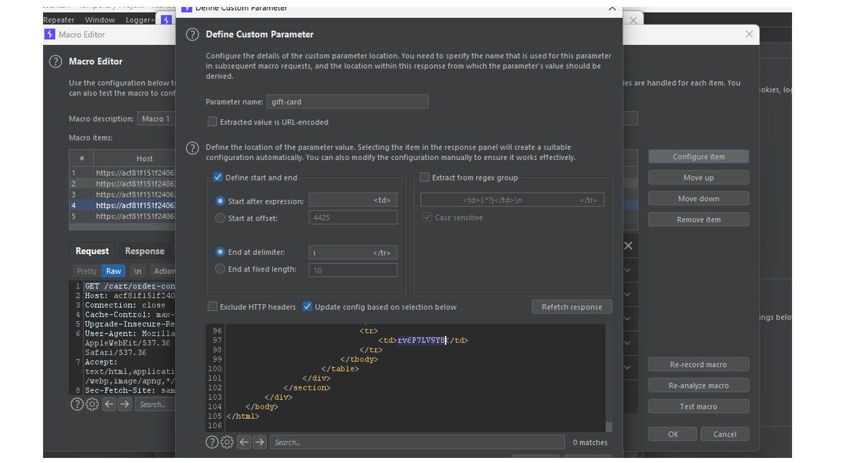Screen dimensions: 868x463
Task: Open the Window menu
Action: 100,20
